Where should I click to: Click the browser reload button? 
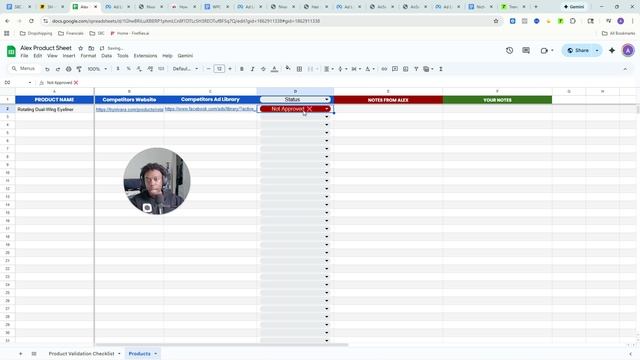pyautogui.click(x=31, y=21)
